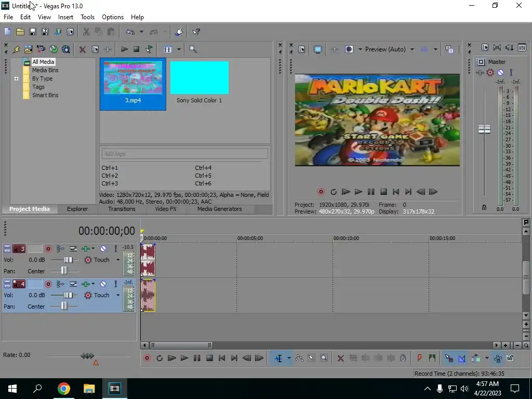532x399 pixels.
Task: Insert a marker using the marker icon
Action: point(419,358)
